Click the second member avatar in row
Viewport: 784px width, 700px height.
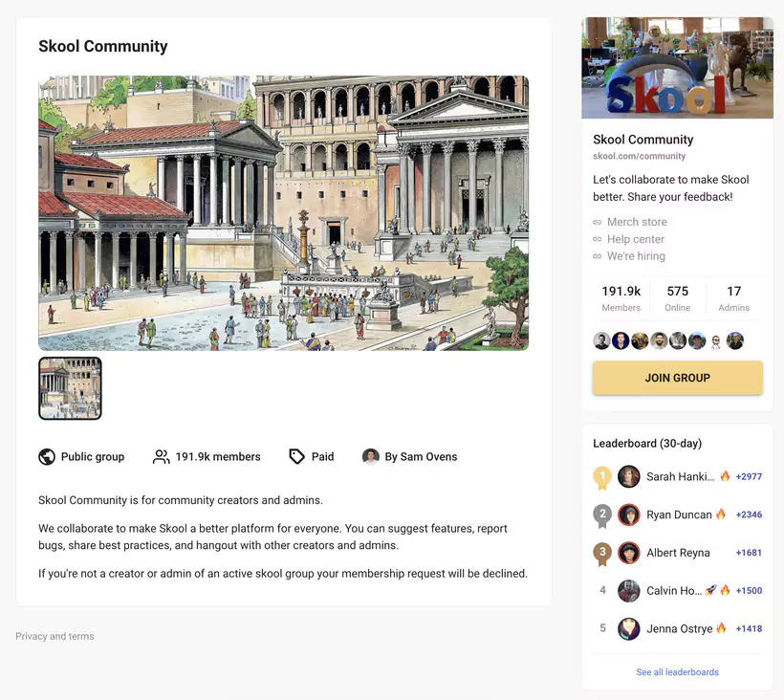(621, 340)
